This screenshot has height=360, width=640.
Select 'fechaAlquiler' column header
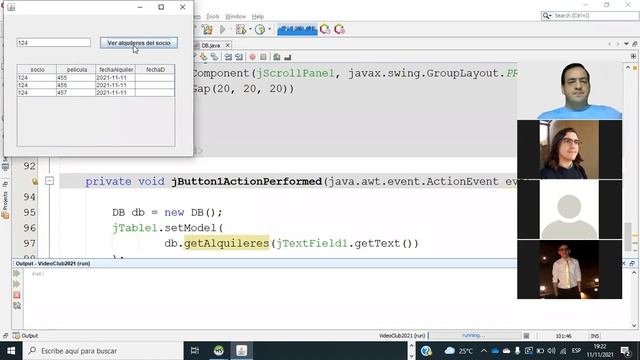click(x=116, y=69)
